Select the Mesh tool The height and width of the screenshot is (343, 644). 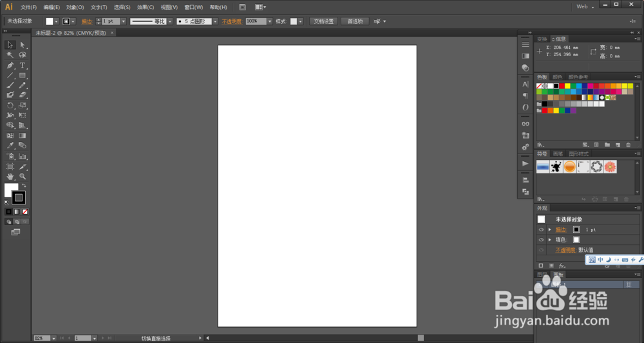10,135
